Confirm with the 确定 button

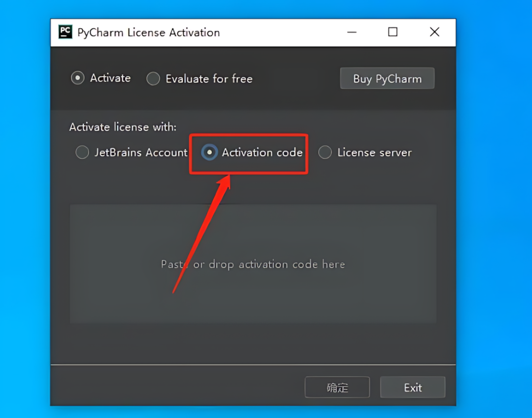[337, 387]
